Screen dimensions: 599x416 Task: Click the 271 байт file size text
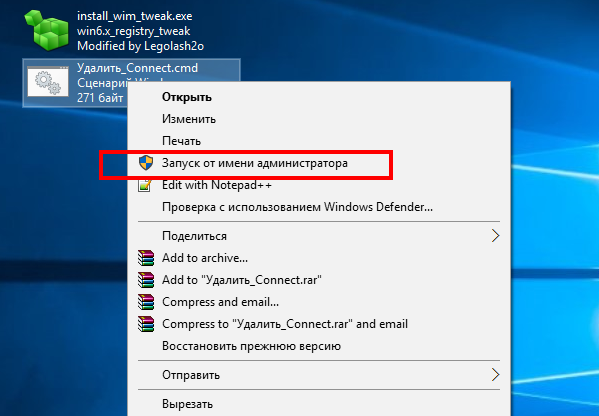(100, 98)
